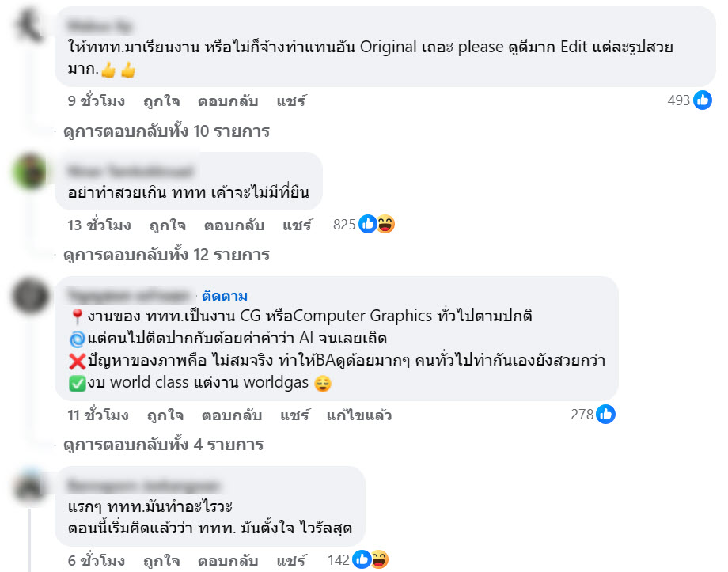
Task: Click the reaction icons beside 142
Action: coord(370,560)
